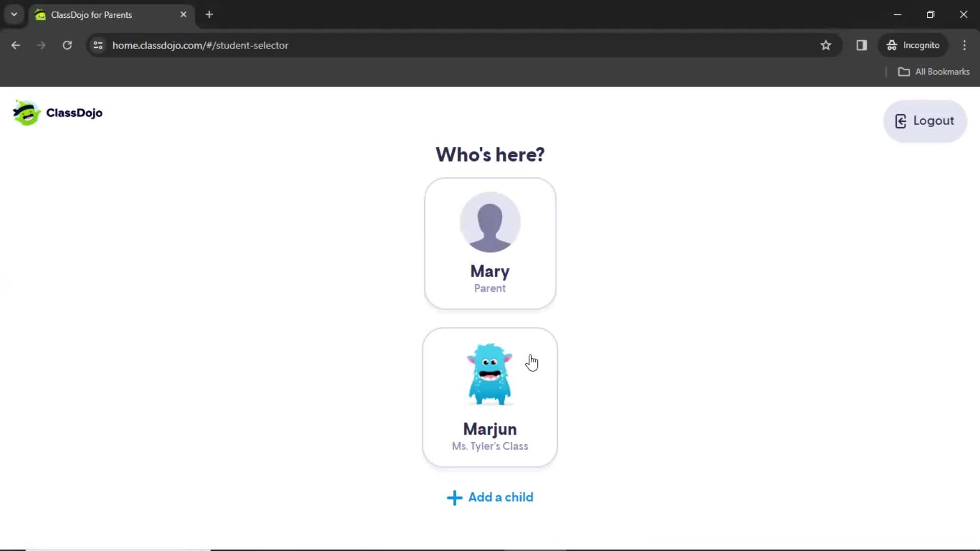Image resolution: width=980 pixels, height=551 pixels.
Task: Click the Add a child link
Action: pos(490,496)
